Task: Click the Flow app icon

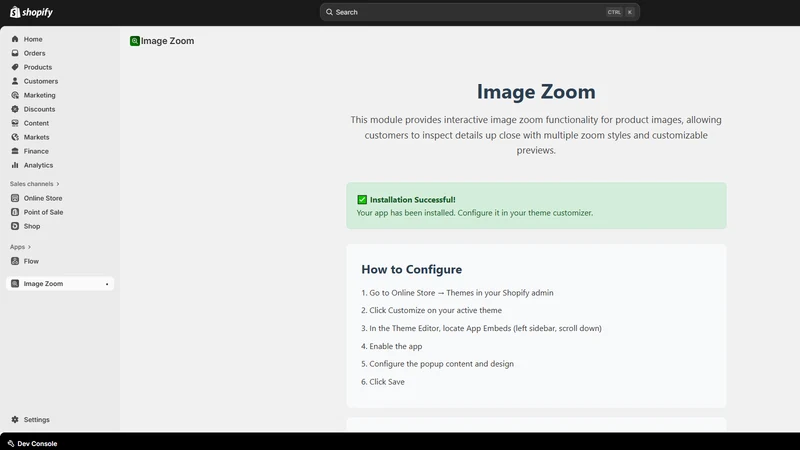Action: [15, 261]
